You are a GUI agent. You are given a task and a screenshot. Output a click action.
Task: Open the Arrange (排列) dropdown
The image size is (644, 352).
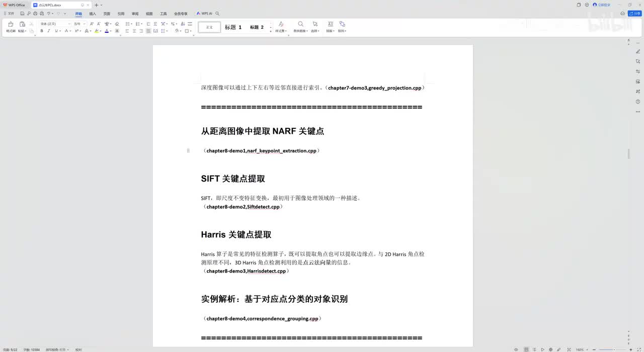pos(342,27)
